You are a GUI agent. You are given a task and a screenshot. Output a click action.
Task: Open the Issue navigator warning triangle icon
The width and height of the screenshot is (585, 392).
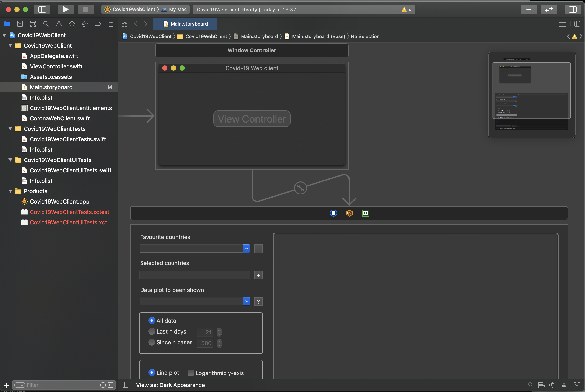[59, 24]
